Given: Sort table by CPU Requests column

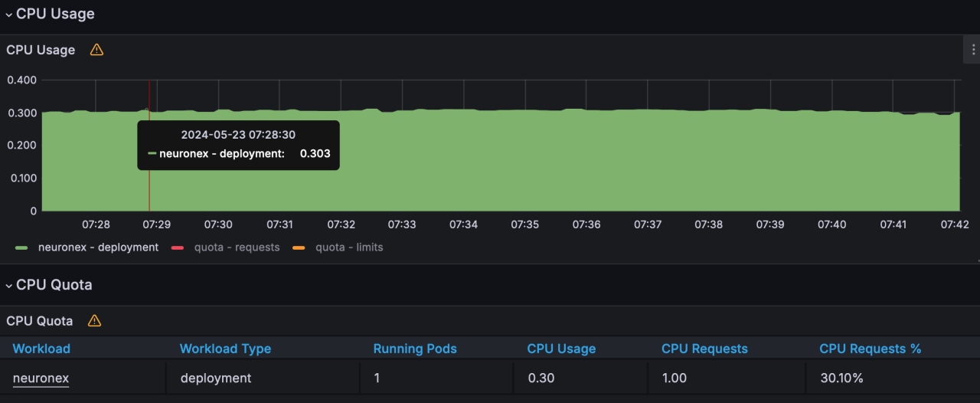Looking at the screenshot, I should click(x=704, y=349).
